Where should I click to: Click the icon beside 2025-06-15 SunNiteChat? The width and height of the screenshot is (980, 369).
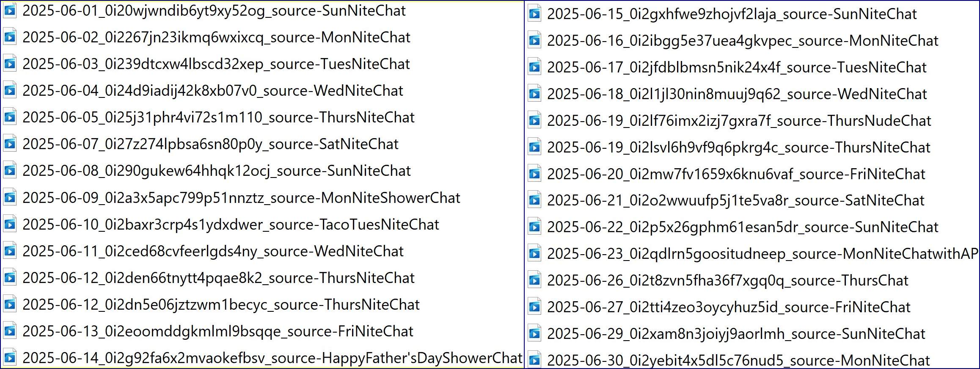pyautogui.click(x=534, y=14)
